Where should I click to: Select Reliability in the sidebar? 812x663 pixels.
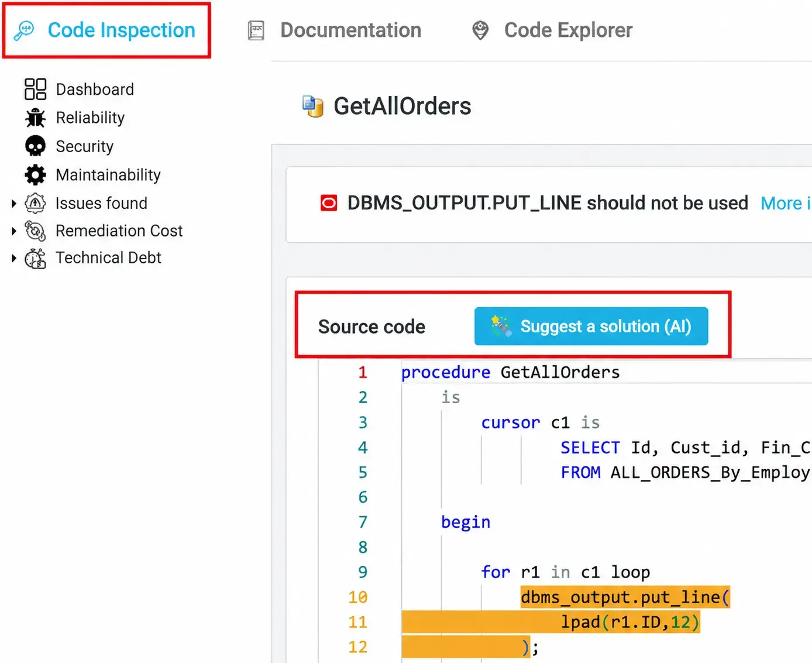click(x=90, y=118)
